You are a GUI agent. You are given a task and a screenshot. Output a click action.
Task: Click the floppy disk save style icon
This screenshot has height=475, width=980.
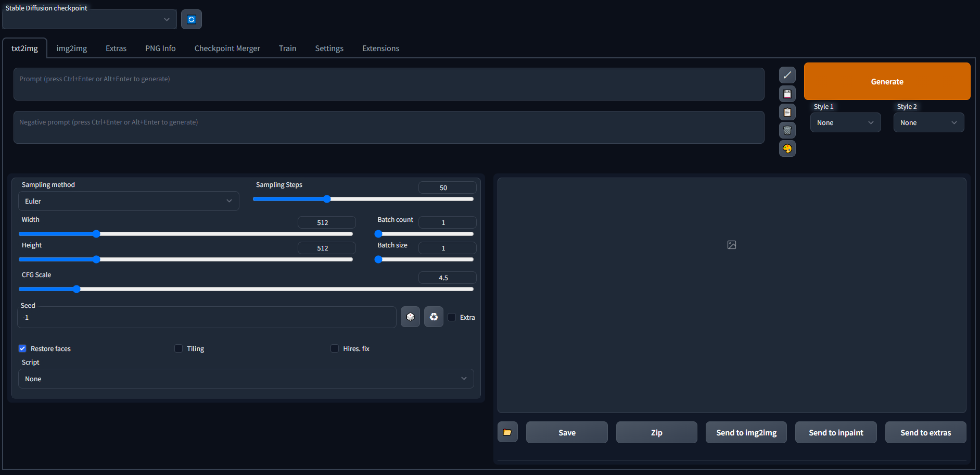point(787,94)
